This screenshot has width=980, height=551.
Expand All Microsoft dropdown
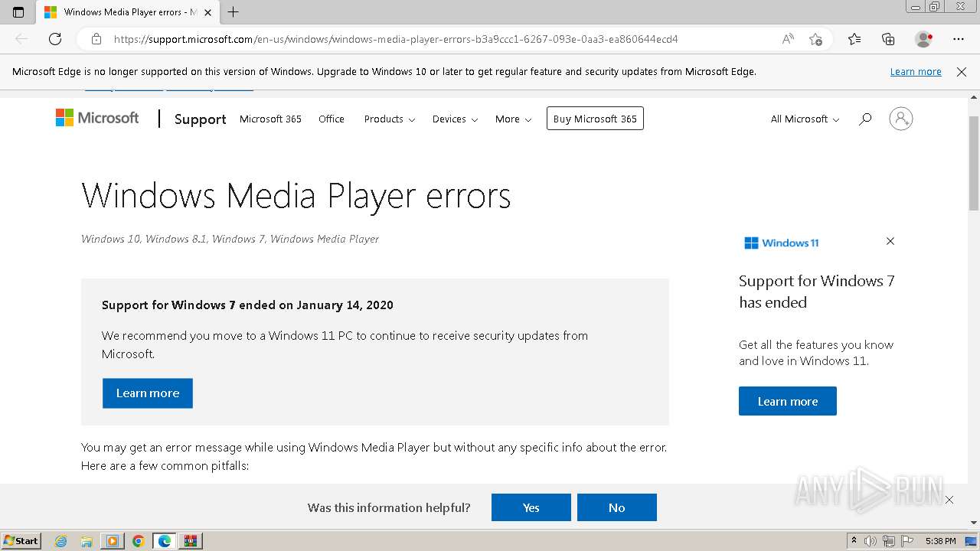coord(805,119)
